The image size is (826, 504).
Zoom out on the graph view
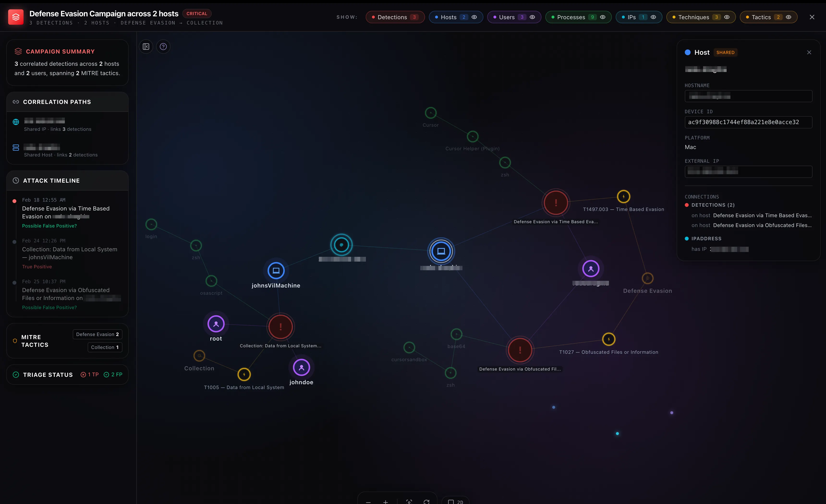[x=368, y=502]
